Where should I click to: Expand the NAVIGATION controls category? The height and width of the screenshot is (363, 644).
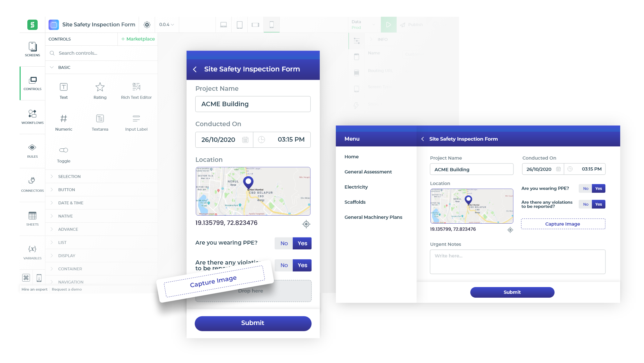[71, 282]
